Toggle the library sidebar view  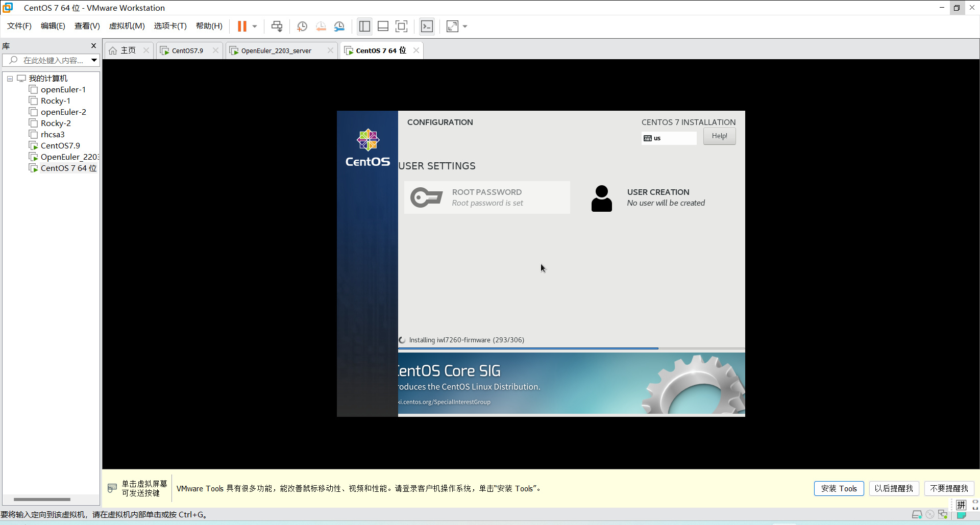pos(364,26)
